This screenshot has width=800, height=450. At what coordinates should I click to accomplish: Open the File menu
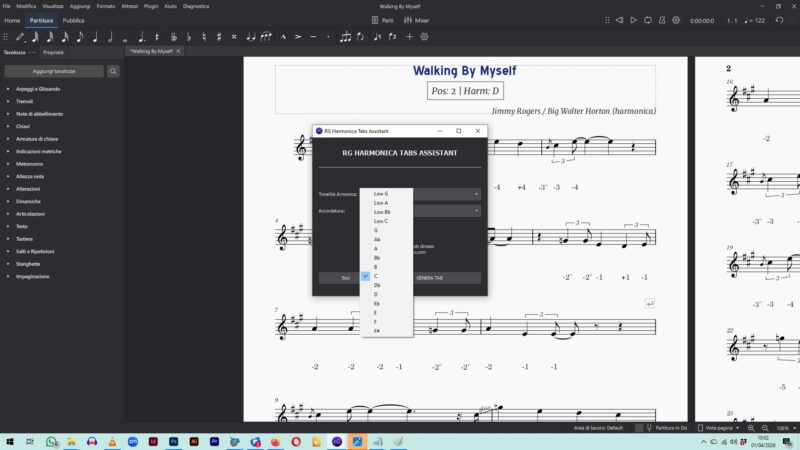(7, 6)
